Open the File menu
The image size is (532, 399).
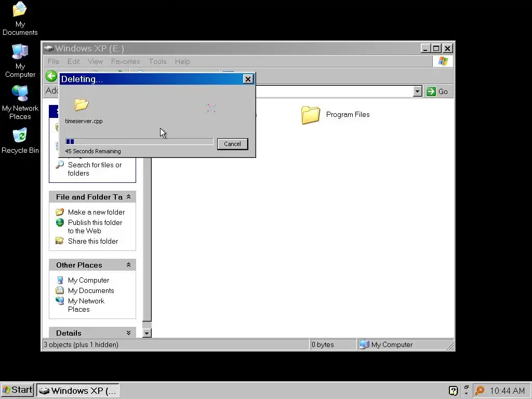[x=54, y=61]
